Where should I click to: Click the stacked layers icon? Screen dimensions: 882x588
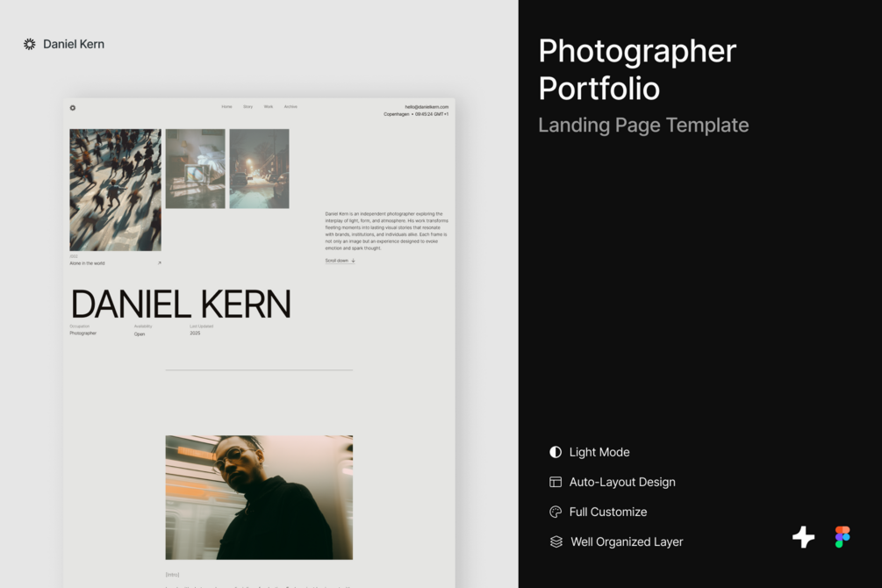(556, 541)
